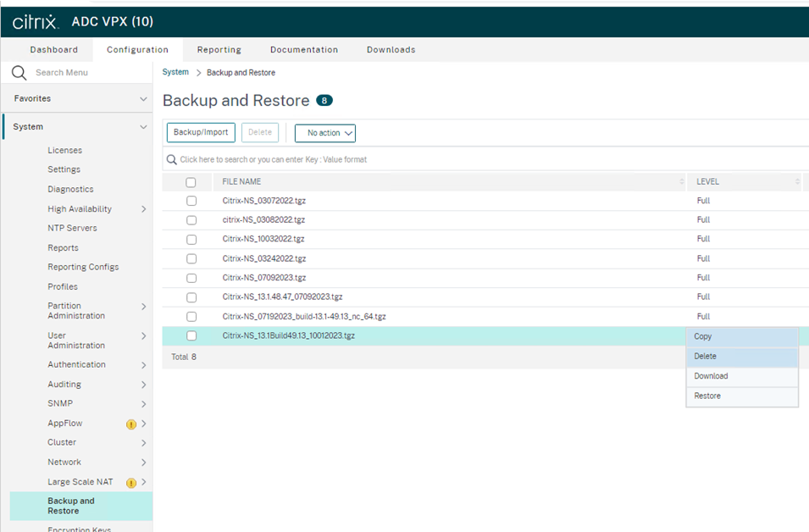The image size is (809, 532).
Task: Choose Copy from the context menu
Action: 742,337
